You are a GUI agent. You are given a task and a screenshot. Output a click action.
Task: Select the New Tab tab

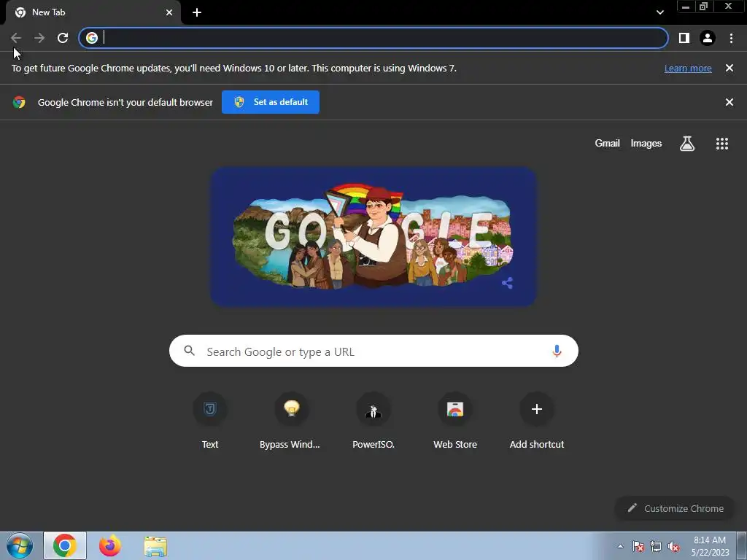click(x=93, y=12)
